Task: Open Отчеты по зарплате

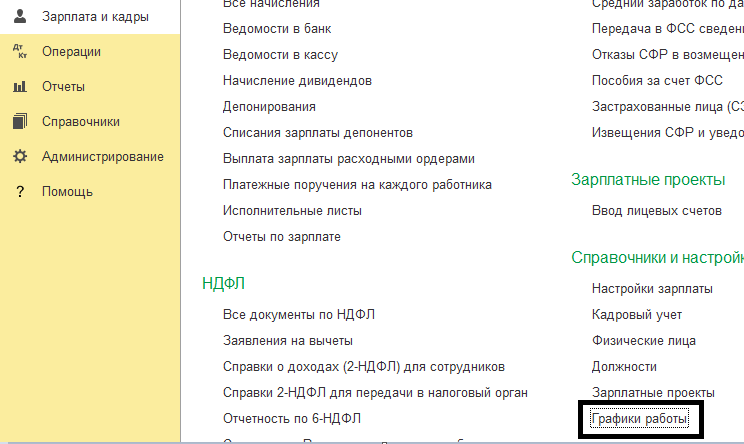Action: click(282, 236)
